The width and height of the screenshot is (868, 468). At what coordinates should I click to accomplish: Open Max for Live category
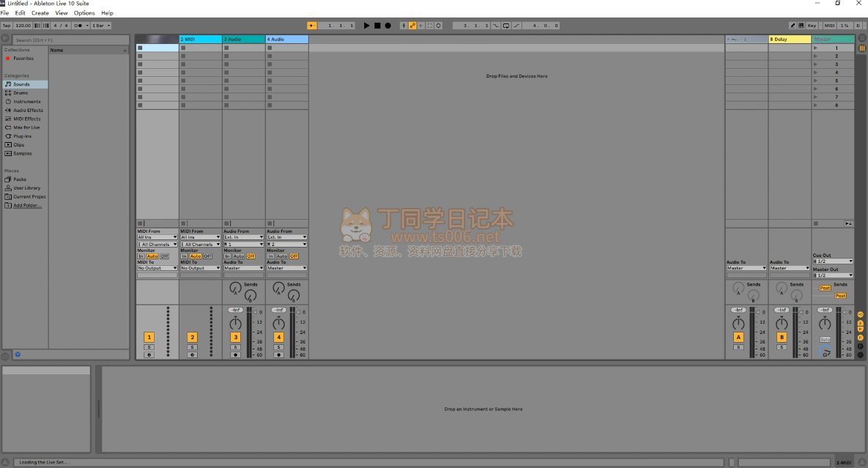pos(26,127)
